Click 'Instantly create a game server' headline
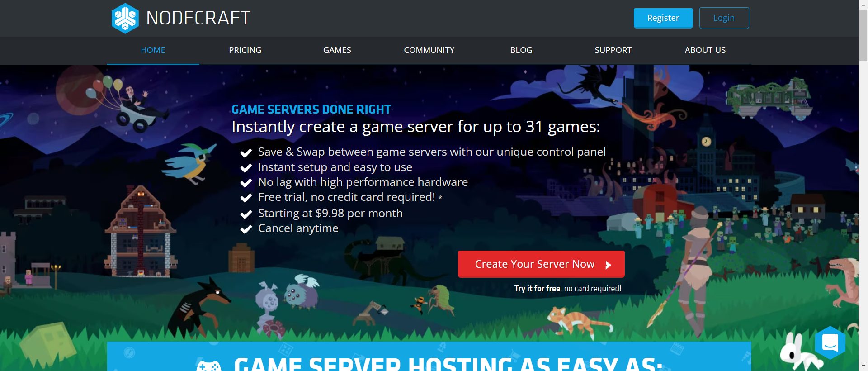 pos(415,127)
